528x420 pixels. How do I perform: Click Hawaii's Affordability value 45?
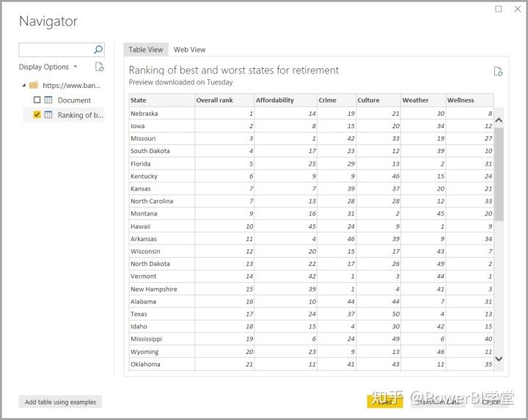pos(312,226)
